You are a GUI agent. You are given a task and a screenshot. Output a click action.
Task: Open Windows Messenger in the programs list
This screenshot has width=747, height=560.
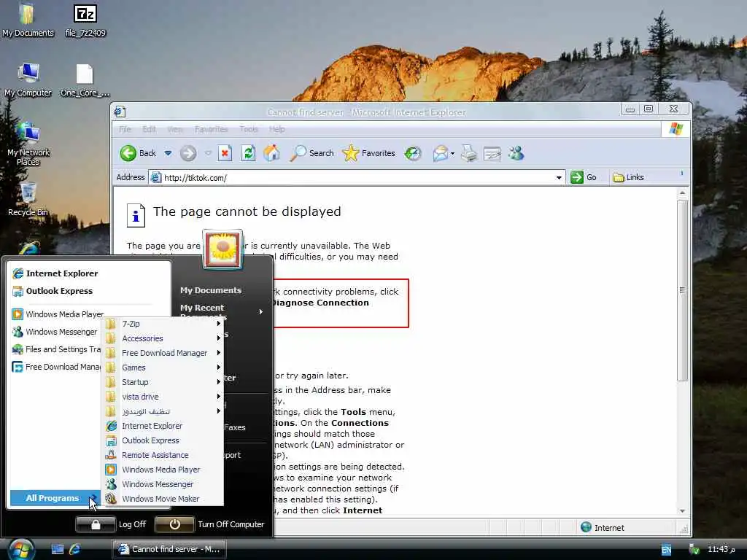click(164, 484)
